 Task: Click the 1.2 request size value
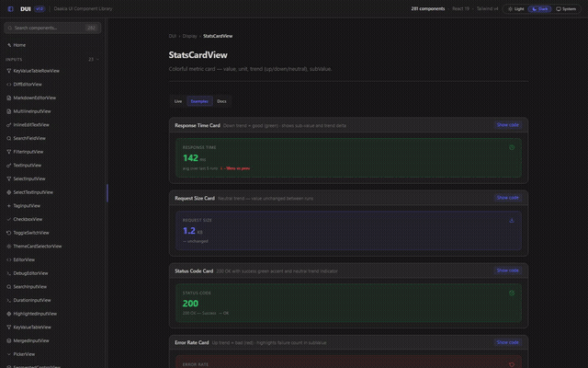[189, 231]
